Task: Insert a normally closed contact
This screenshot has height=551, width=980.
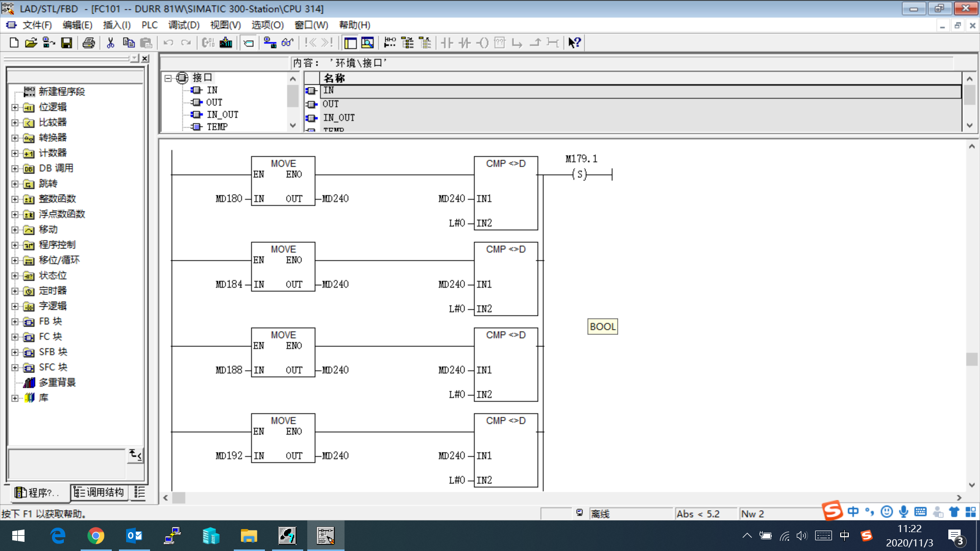Action: 464,43
